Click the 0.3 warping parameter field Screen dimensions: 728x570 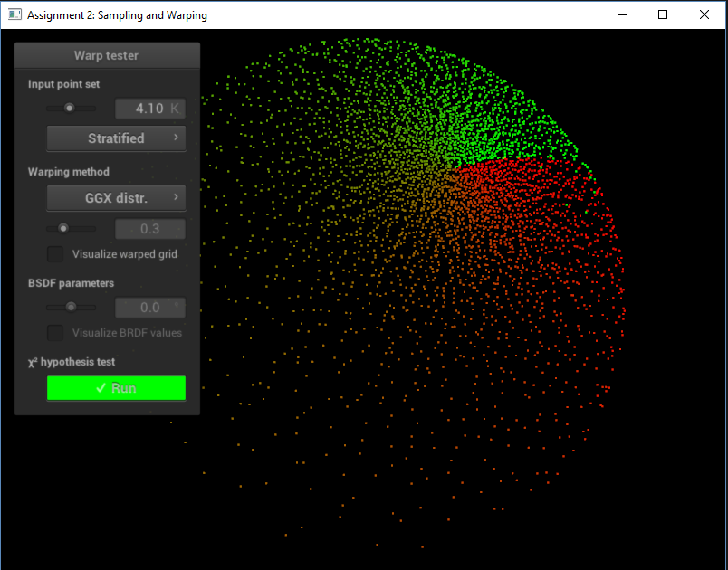150,229
